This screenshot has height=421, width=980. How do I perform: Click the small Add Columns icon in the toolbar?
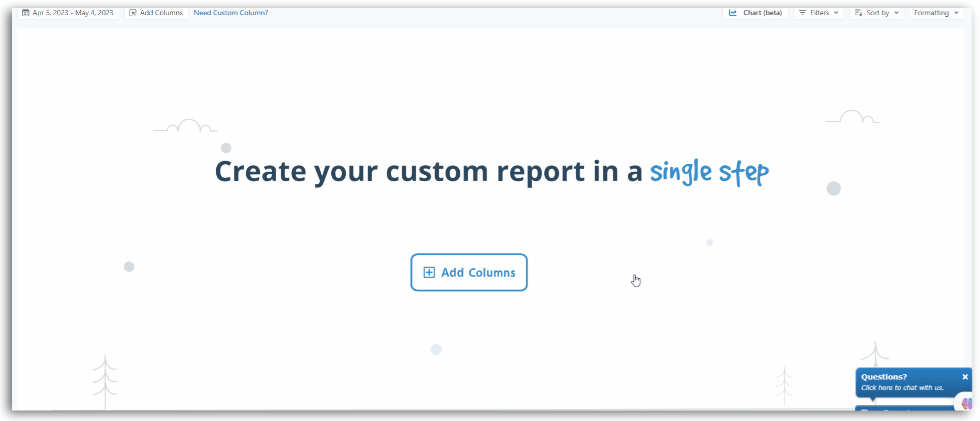(133, 13)
